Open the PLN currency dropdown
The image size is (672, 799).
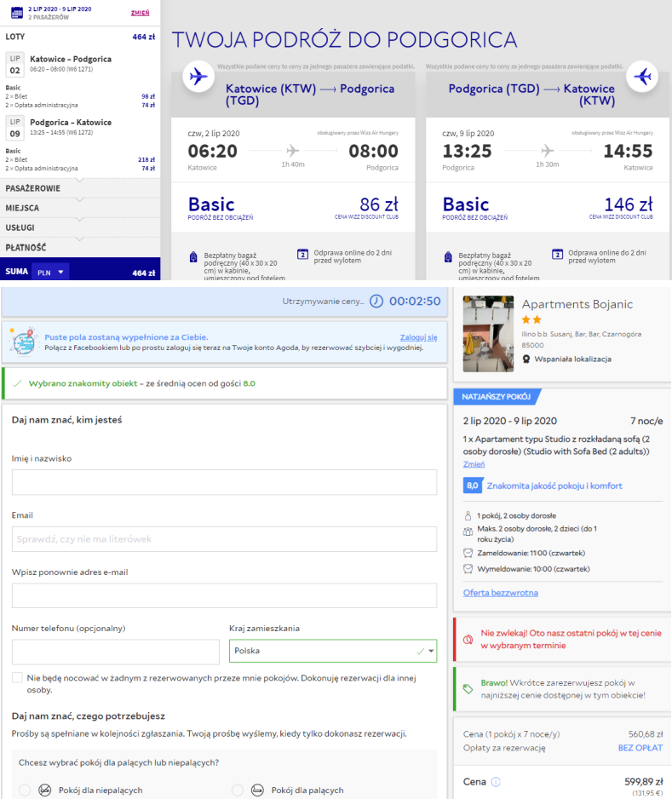pos(50,272)
